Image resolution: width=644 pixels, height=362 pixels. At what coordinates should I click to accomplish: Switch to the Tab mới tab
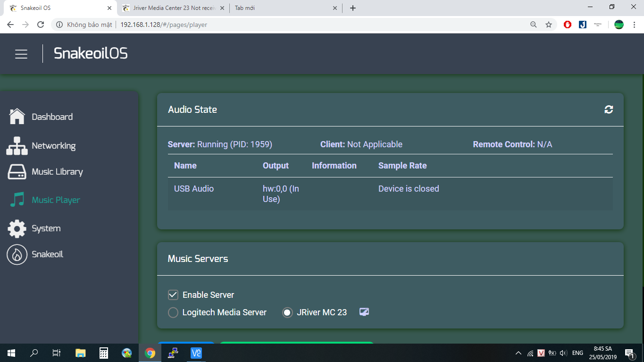pyautogui.click(x=286, y=8)
